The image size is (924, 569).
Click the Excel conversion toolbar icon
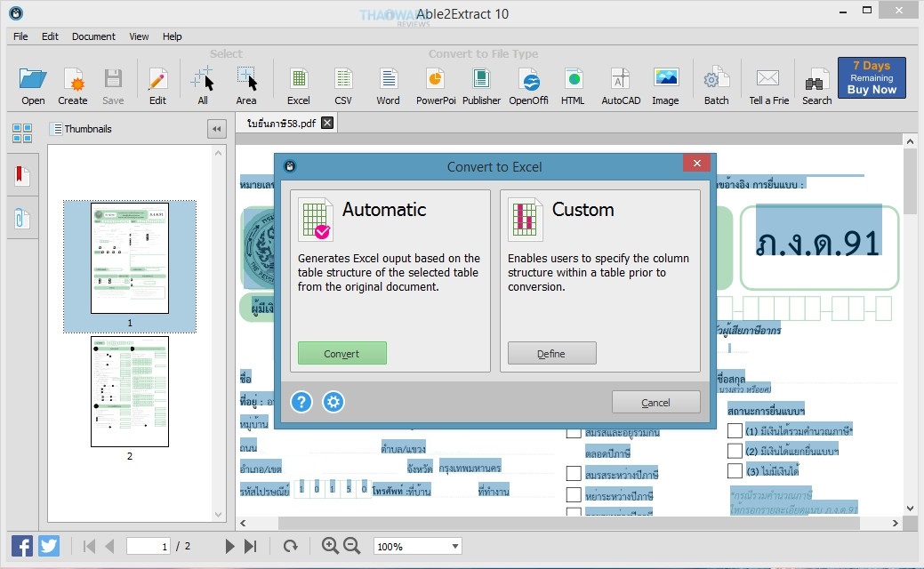pos(298,84)
